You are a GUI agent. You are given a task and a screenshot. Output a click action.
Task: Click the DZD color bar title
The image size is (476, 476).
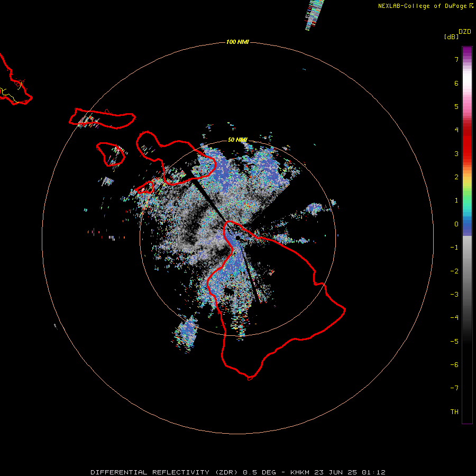(x=465, y=32)
